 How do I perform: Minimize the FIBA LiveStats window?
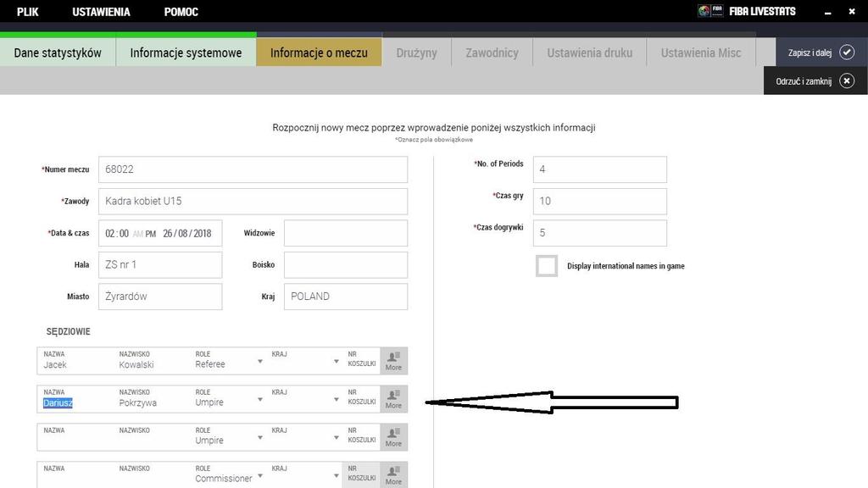pyautogui.click(x=827, y=12)
